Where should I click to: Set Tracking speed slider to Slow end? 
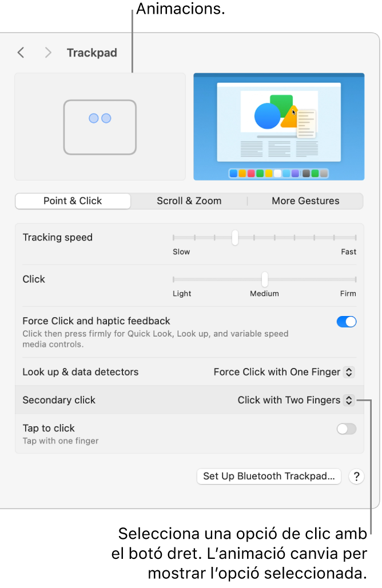click(x=174, y=238)
